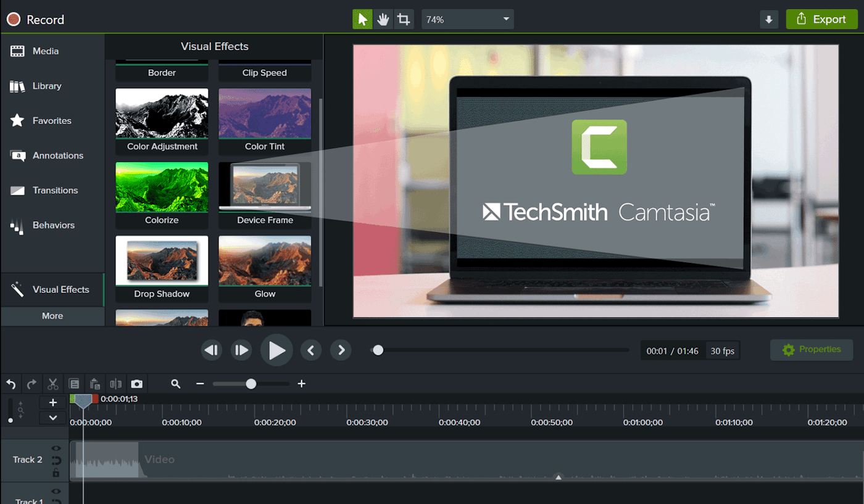Collapse track height with the down chevron
864x504 pixels.
tap(52, 418)
